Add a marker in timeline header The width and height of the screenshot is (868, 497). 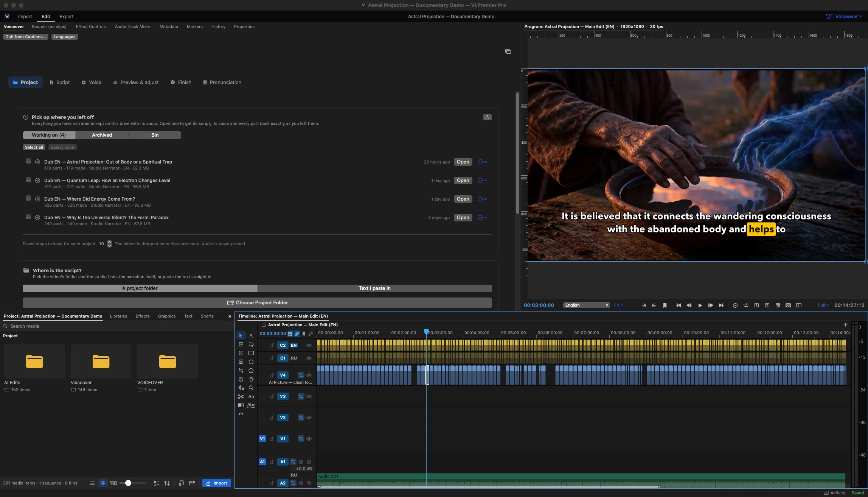304,334
